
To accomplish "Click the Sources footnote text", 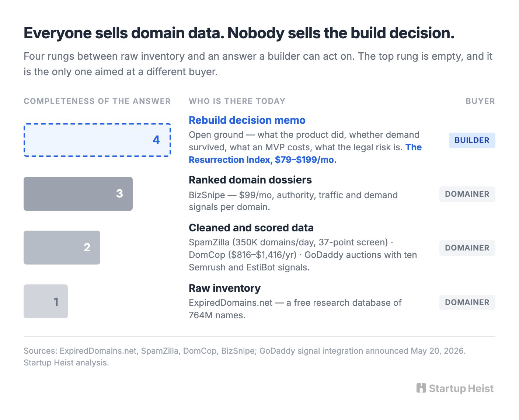I will point(245,357).
